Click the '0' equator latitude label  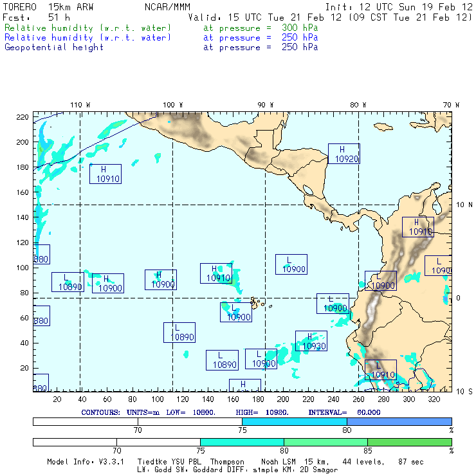click(x=458, y=298)
